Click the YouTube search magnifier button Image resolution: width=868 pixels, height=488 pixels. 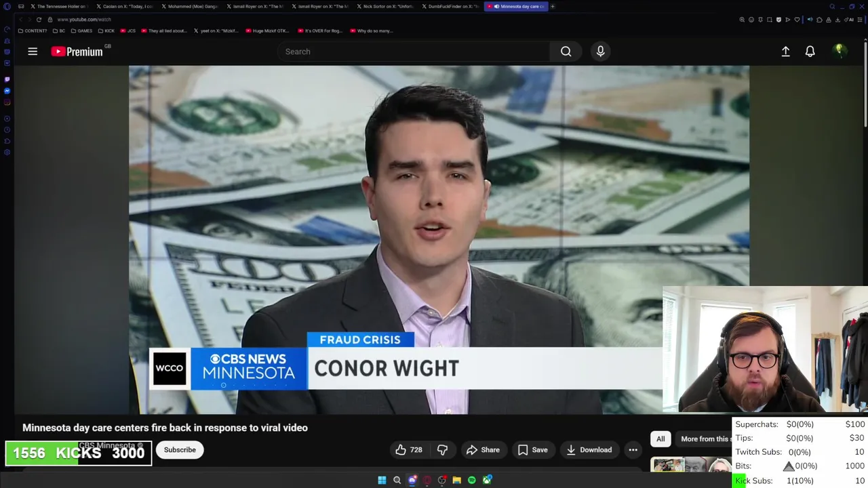click(x=566, y=52)
